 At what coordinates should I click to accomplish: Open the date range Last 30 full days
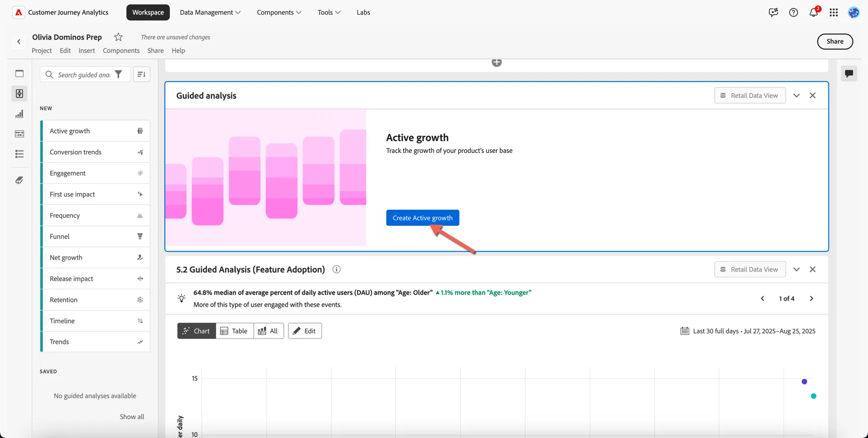click(748, 331)
